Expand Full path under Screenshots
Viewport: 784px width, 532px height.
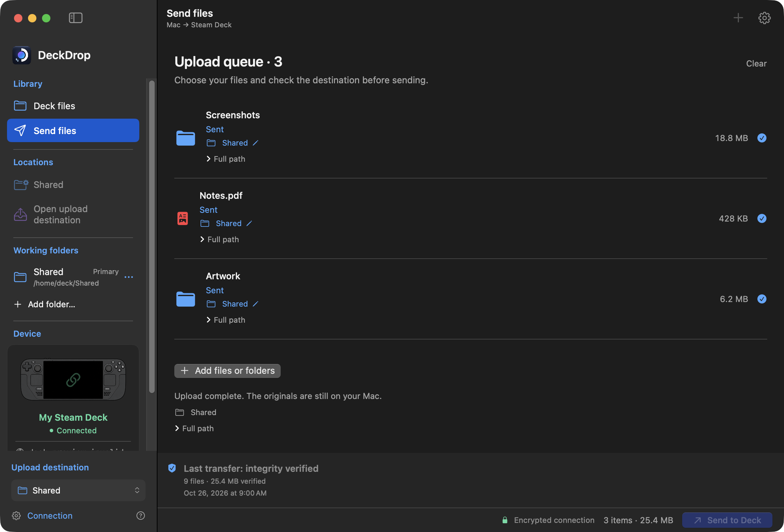point(226,159)
